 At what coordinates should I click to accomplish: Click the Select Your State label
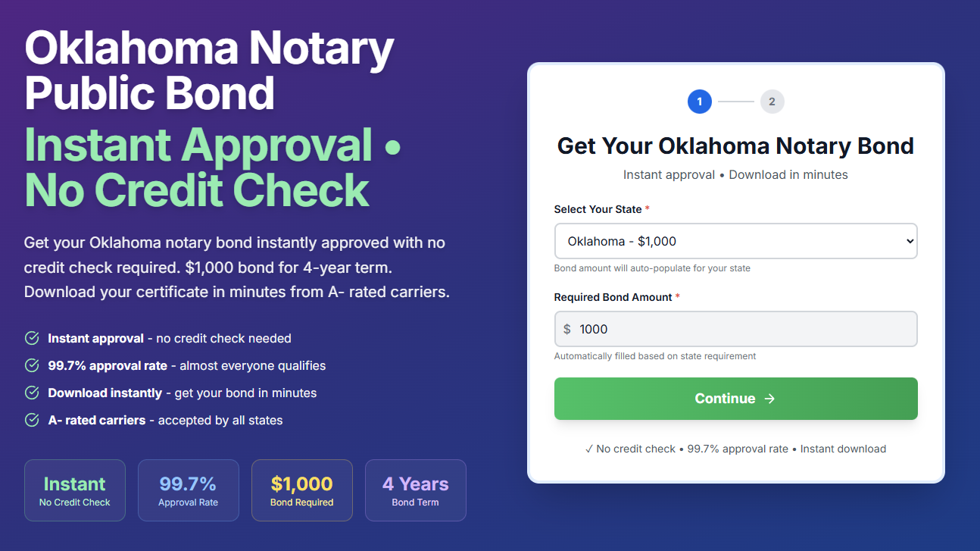point(598,209)
